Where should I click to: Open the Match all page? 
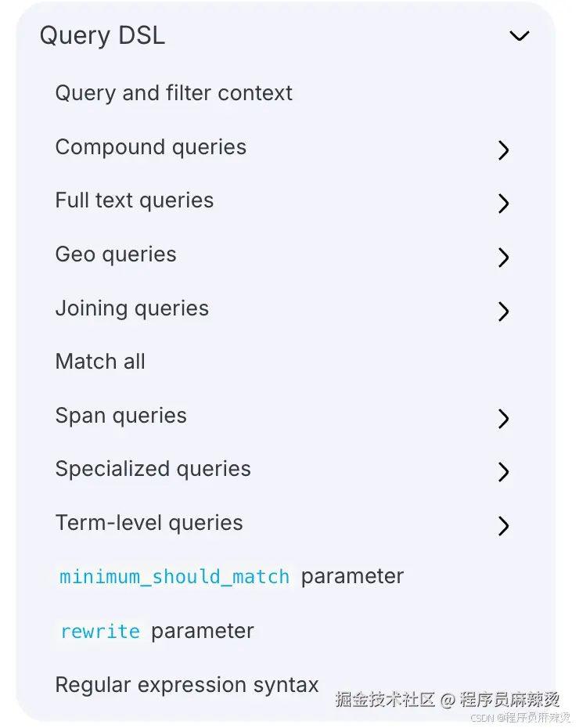click(x=100, y=362)
